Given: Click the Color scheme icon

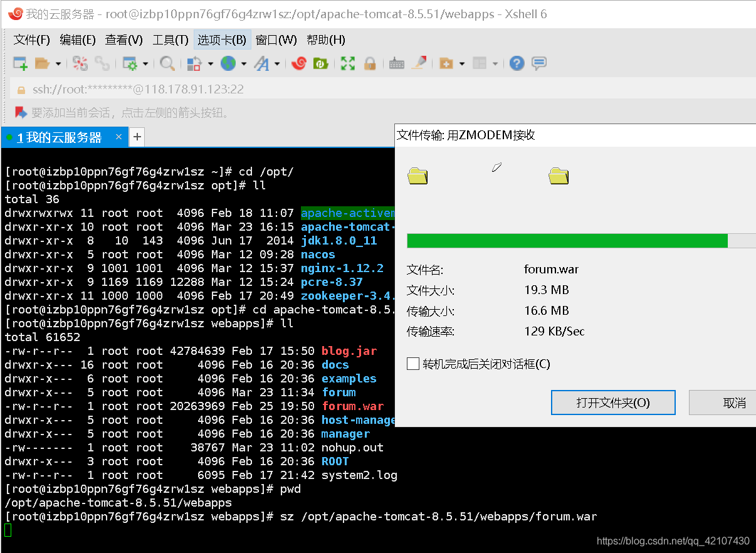Looking at the screenshot, I should tap(194, 63).
